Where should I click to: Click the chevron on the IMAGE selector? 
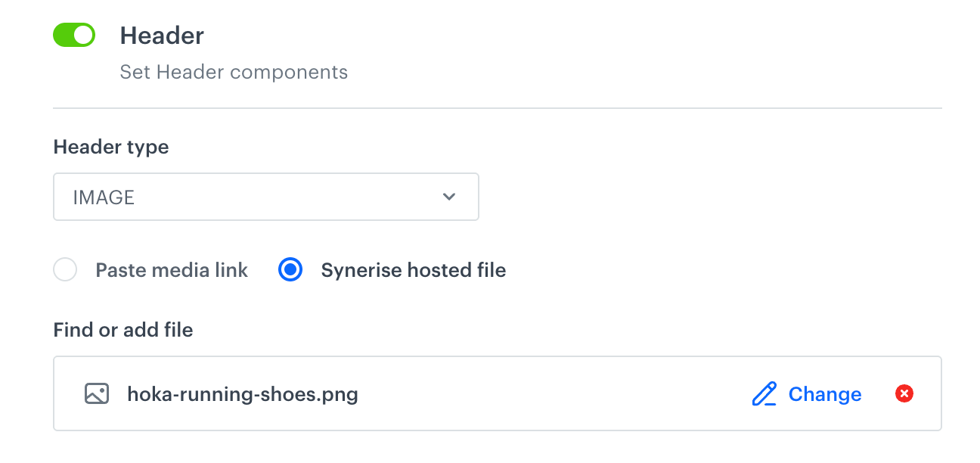tap(448, 197)
